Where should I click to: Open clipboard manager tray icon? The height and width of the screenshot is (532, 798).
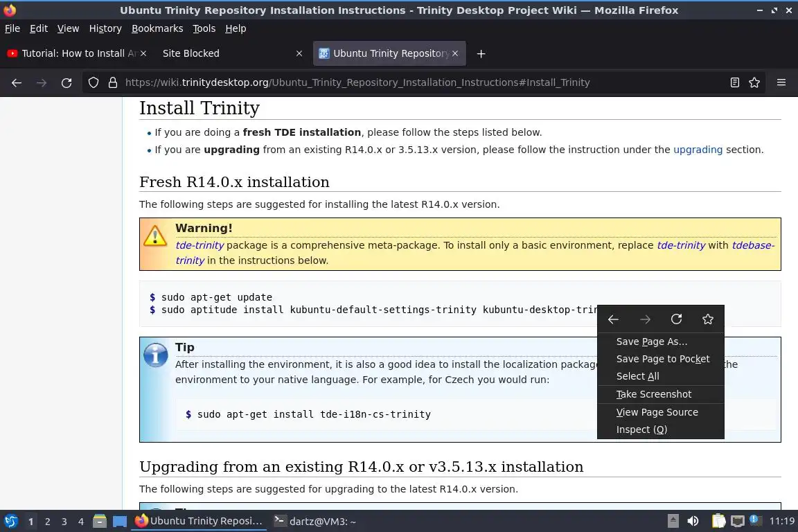click(x=718, y=522)
